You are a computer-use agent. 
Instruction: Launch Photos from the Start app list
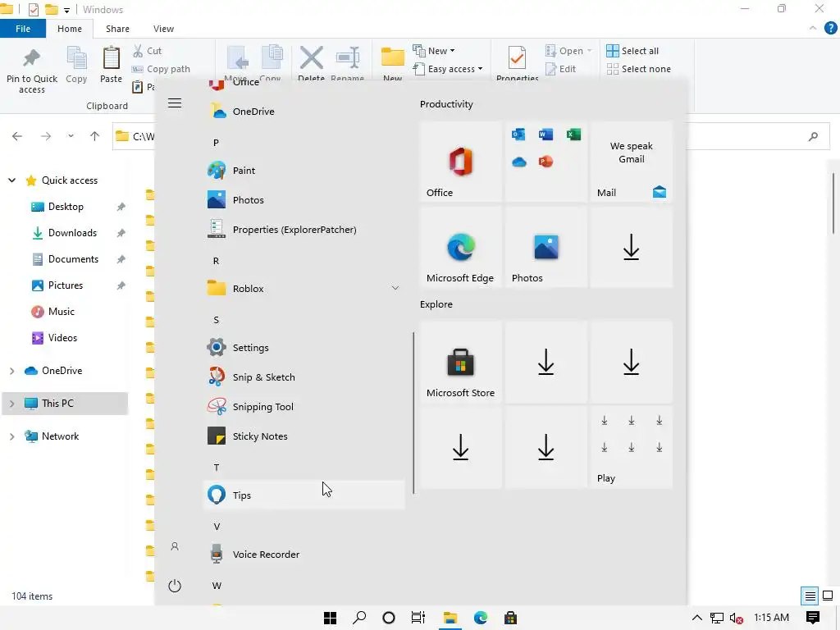pyautogui.click(x=304, y=200)
